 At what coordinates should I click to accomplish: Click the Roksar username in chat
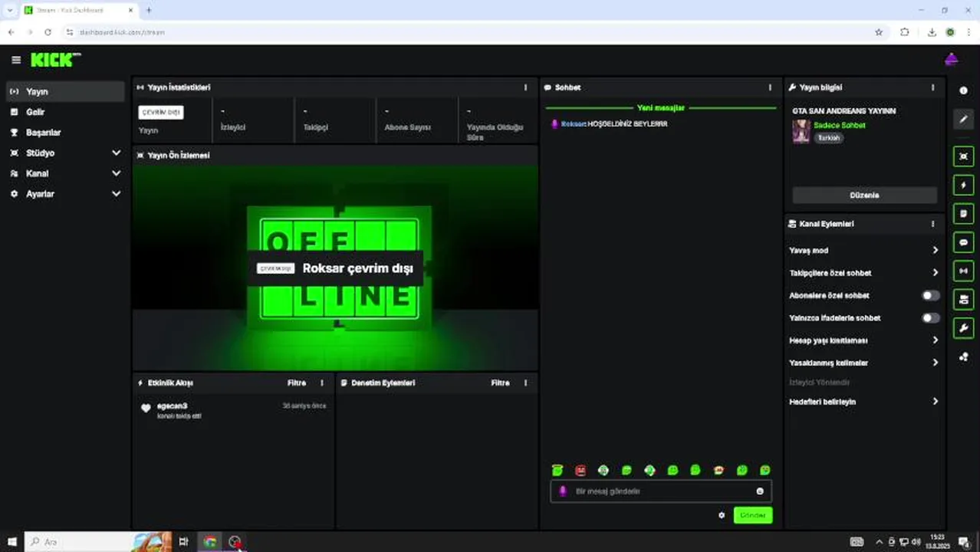click(x=573, y=123)
